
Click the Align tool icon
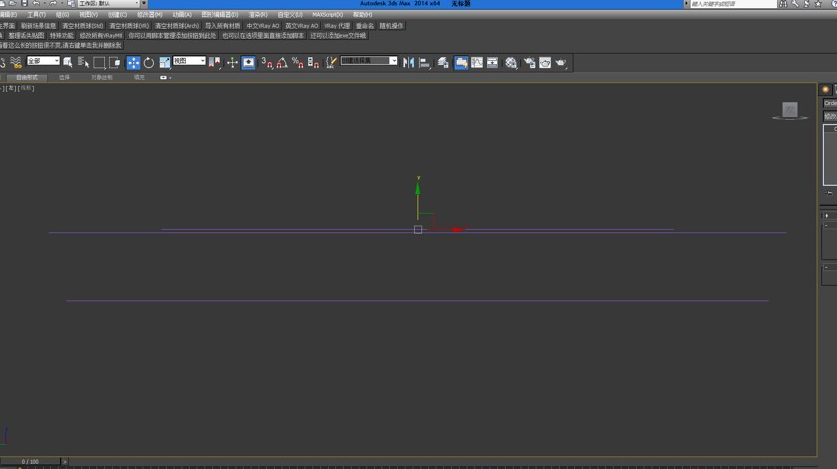pos(424,62)
